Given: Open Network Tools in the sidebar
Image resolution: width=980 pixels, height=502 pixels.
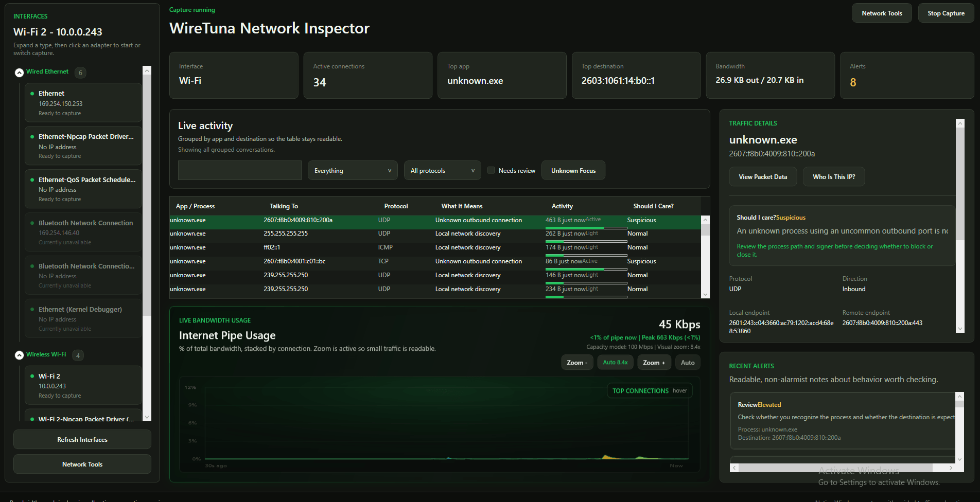Looking at the screenshot, I should click(82, 464).
